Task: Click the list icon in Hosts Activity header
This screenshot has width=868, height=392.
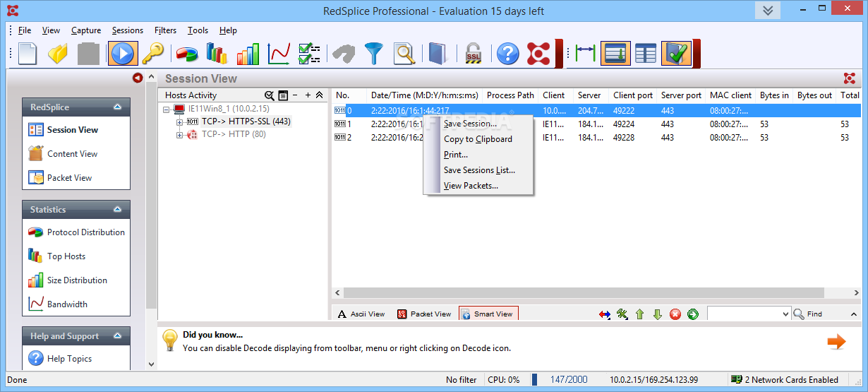Action: 282,95
